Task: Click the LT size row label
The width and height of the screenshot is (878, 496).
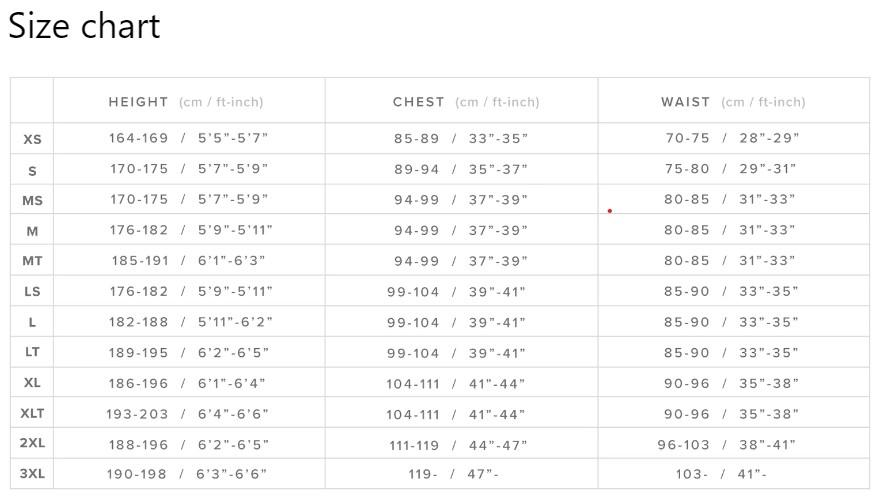Action: point(32,352)
